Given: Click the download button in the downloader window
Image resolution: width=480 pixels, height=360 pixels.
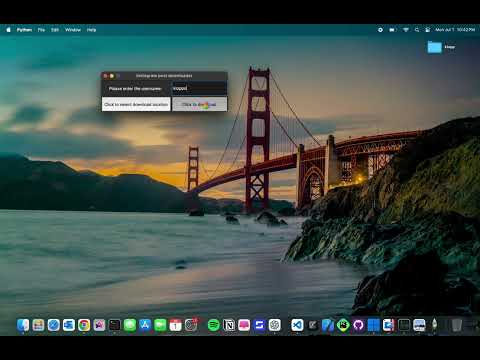Looking at the screenshot, I should 199,104.
